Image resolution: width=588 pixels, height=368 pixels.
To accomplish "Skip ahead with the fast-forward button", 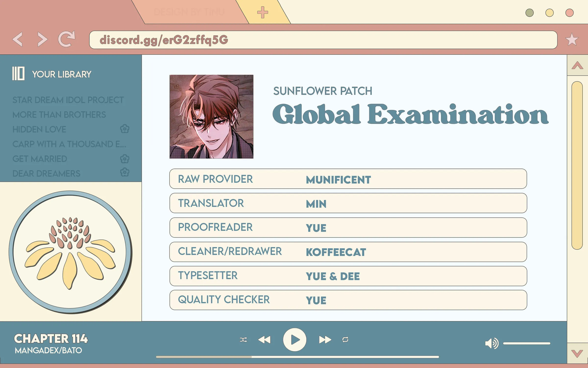I will tap(325, 340).
